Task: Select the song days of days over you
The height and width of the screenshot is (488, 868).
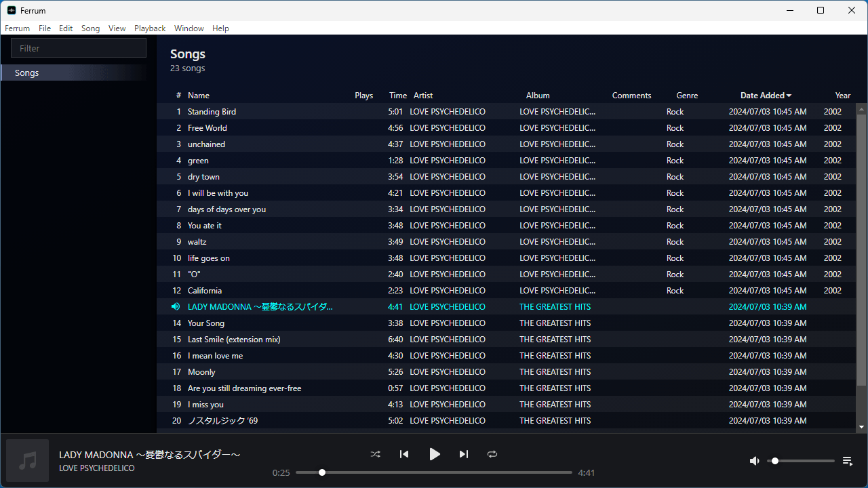Action: (x=507, y=209)
